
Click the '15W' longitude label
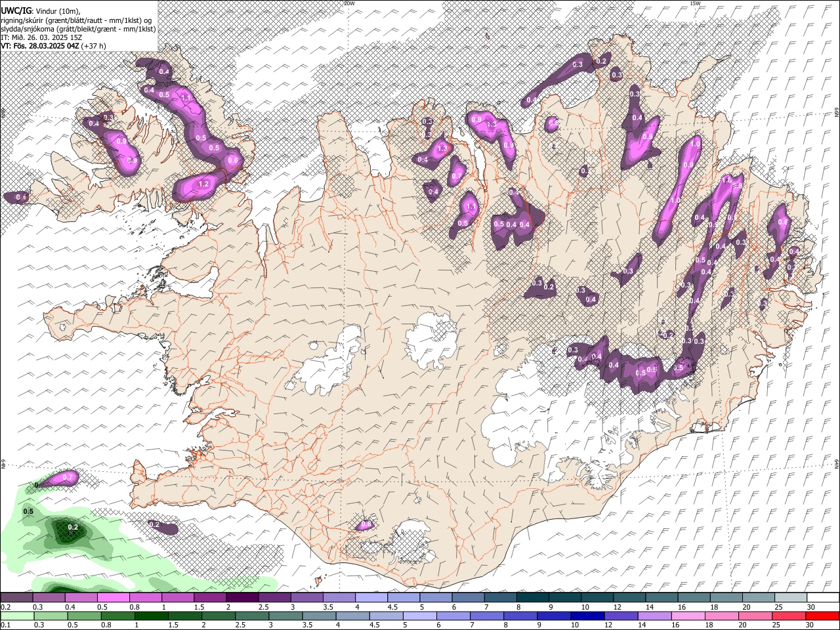pyautogui.click(x=695, y=3)
